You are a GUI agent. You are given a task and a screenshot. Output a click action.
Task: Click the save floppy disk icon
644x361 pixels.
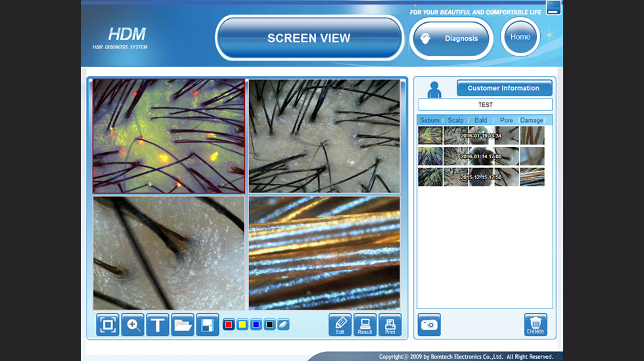[208, 325]
